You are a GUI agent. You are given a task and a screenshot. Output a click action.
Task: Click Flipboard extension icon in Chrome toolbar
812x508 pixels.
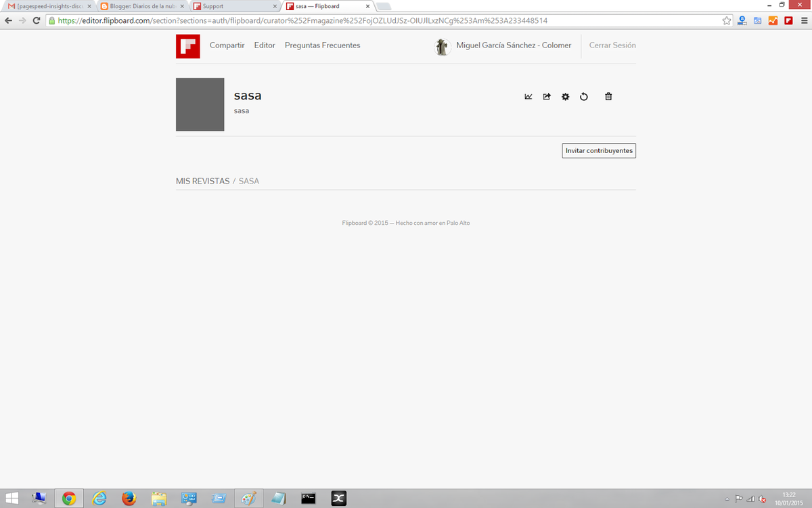[x=788, y=20]
